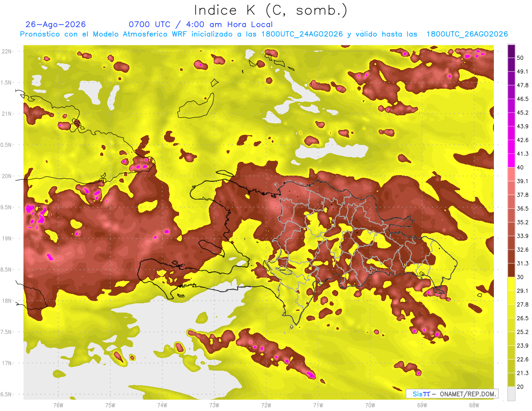Pick the dark brown swatch between 30 and 31.3
This screenshot has width=532, height=411.
coord(511,270)
